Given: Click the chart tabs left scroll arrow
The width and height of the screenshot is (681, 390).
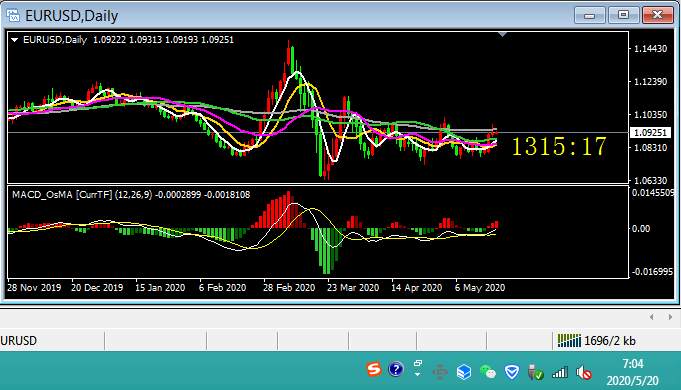Looking at the screenshot, I should 651,317.
